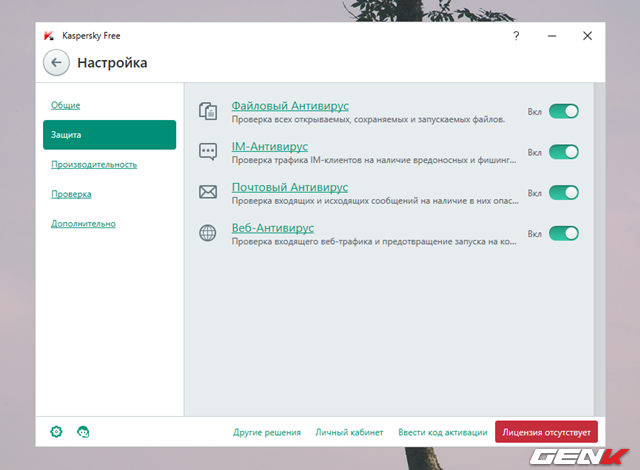Click the Почтовый Антивирус envelope icon
Screen dimensions: 640x470
[208, 193]
